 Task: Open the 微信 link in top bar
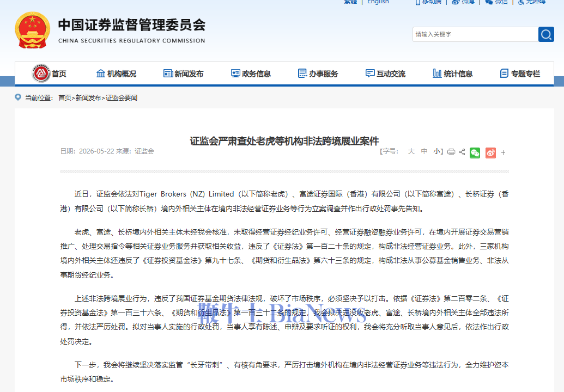pos(501,2)
